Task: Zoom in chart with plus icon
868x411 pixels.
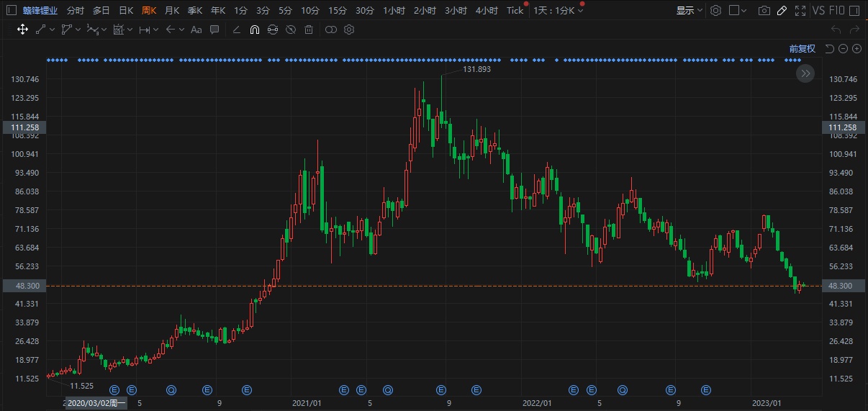Action: [856, 49]
